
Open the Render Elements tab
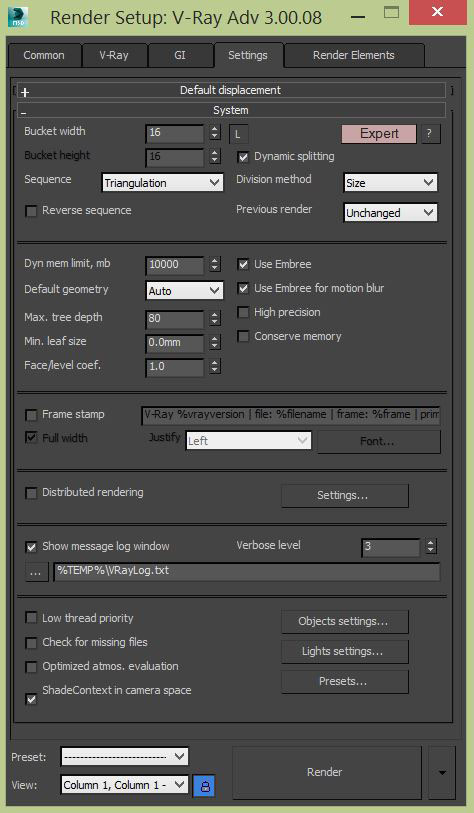[354, 55]
